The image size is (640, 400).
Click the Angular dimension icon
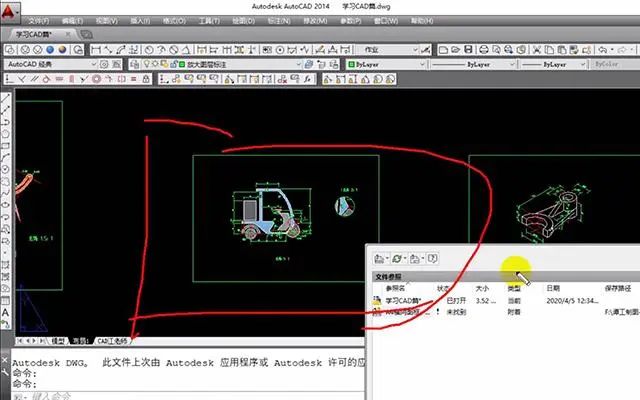click(186, 50)
